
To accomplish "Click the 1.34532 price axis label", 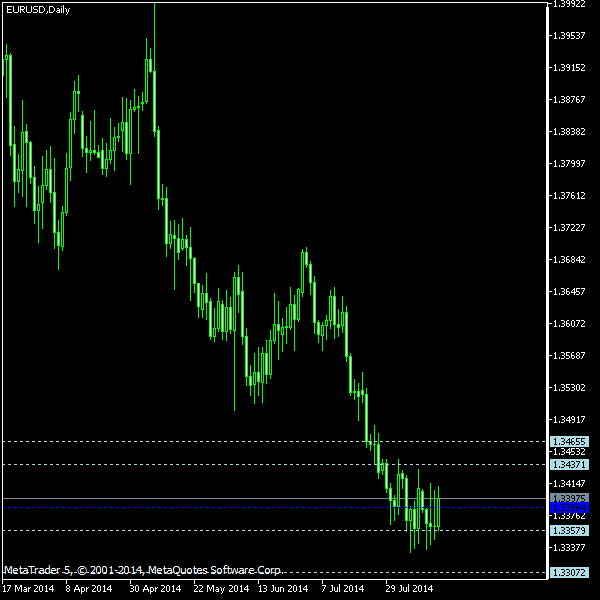I will [x=569, y=452].
